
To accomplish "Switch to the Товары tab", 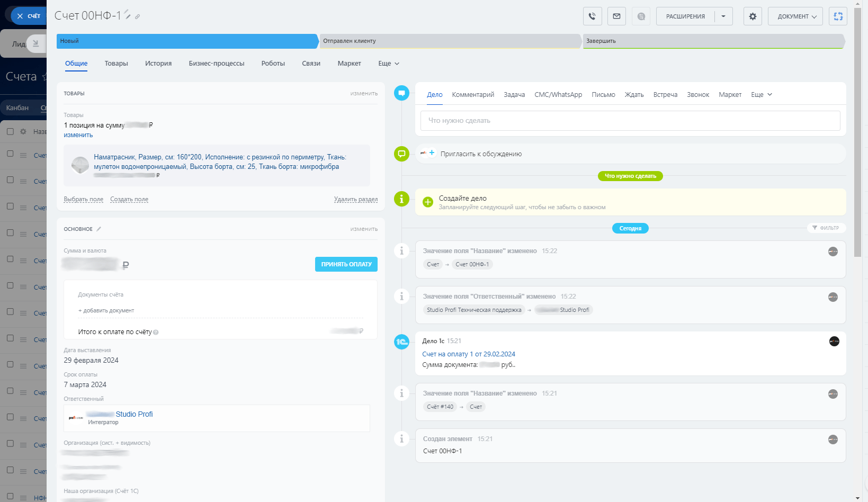I will [117, 64].
